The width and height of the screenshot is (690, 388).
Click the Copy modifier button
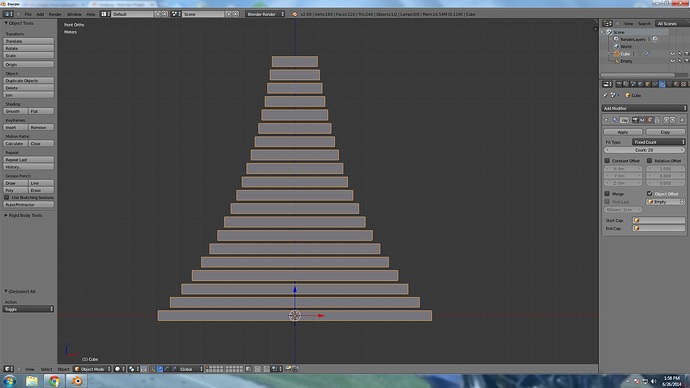[x=665, y=132]
